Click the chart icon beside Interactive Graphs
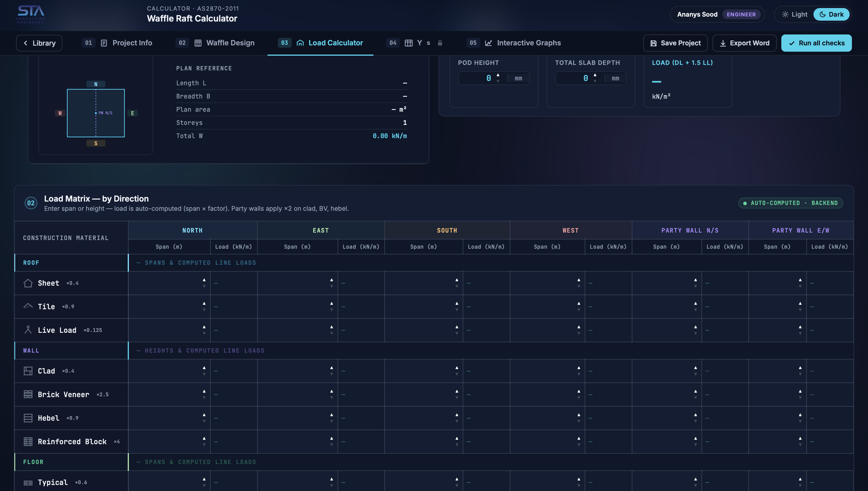This screenshot has width=868, height=491. 488,43
